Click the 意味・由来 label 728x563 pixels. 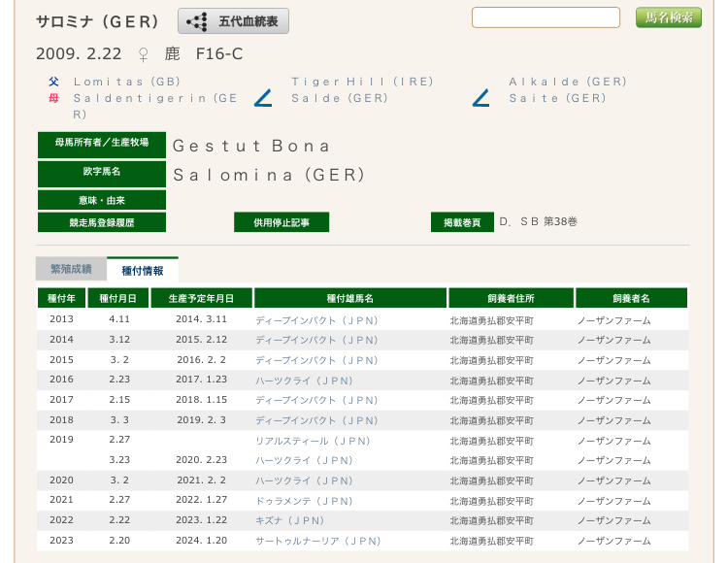click(102, 200)
